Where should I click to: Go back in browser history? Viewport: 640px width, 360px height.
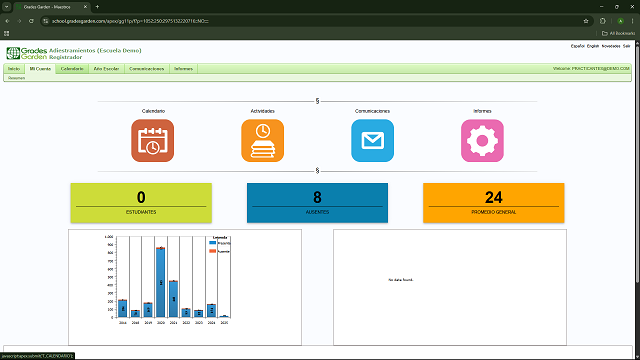pyautogui.click(x=7, y=21)
